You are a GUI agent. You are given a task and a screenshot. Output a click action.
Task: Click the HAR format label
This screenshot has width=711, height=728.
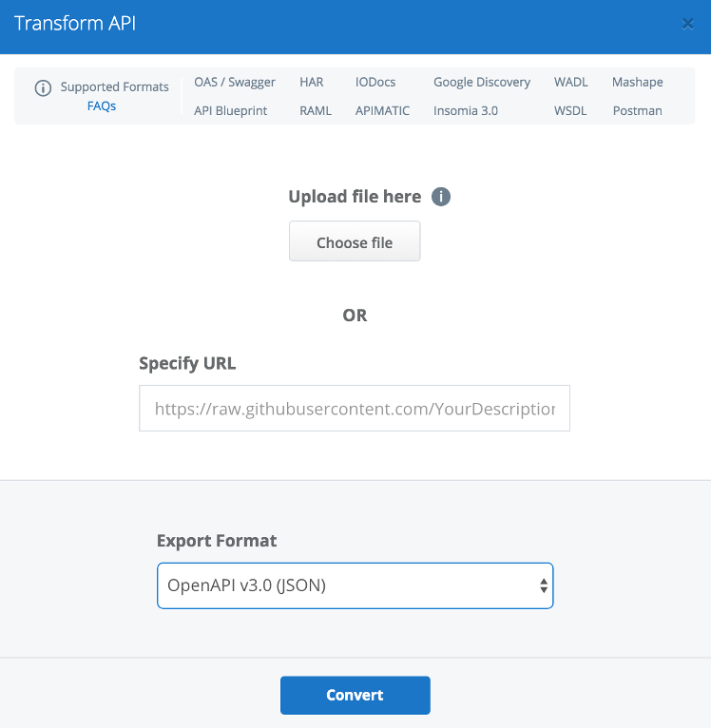312,83
